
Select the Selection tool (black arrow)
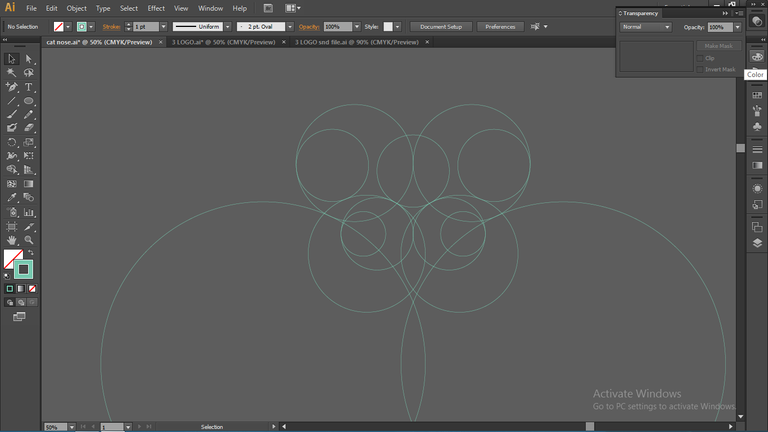tap(11, 59)
